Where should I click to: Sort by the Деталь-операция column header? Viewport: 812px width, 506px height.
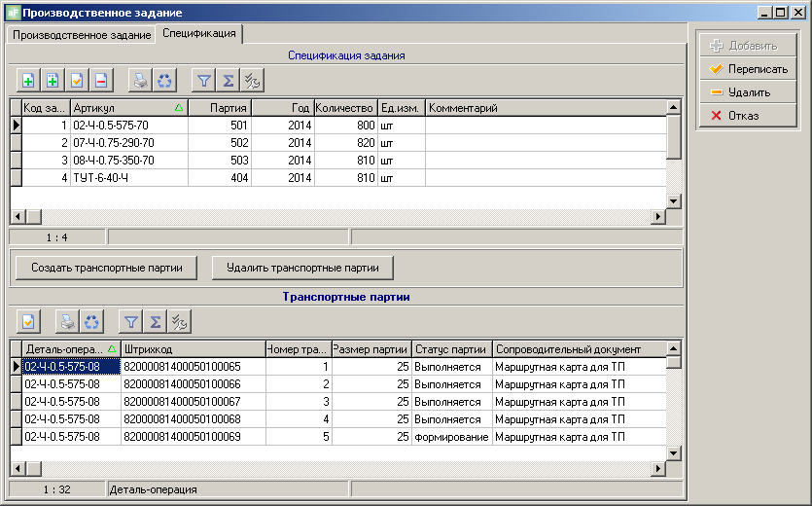click(x=64, y=349)
